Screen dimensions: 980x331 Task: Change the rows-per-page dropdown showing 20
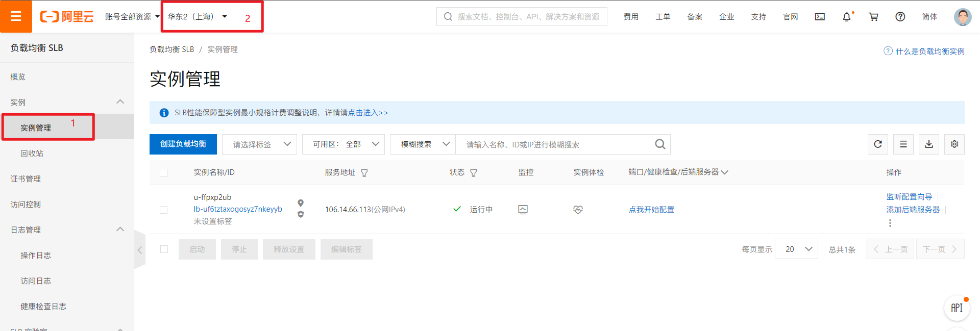click(x=796, y=249)
